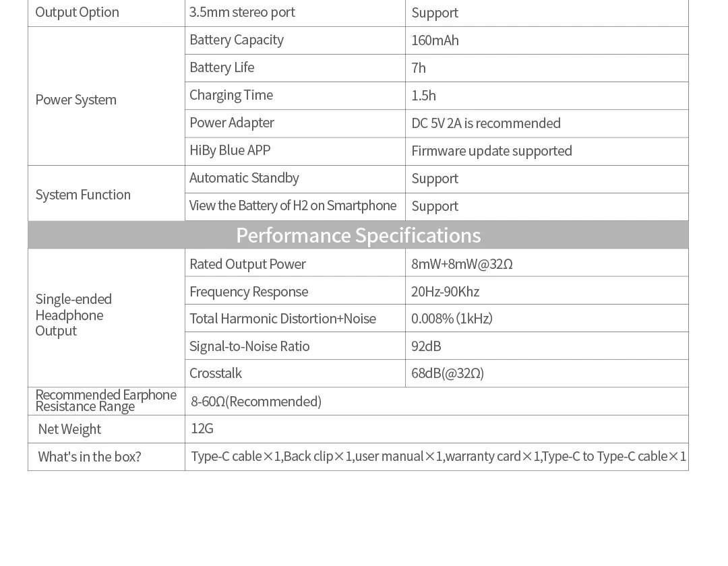Click Firmware update supported text
The image size is (728, 566).
491,151
